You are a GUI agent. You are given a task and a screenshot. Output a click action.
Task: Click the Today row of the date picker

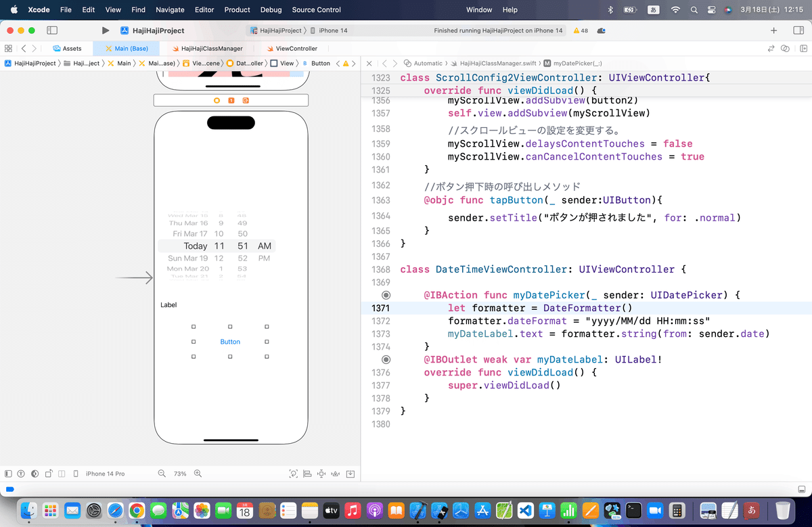coord(217,246)
